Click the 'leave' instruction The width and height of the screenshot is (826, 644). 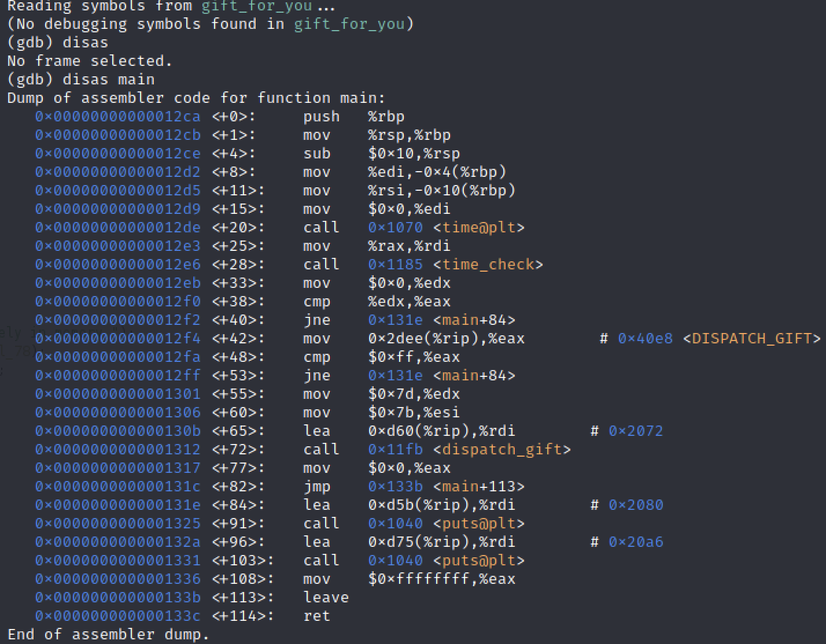(326, 597)
